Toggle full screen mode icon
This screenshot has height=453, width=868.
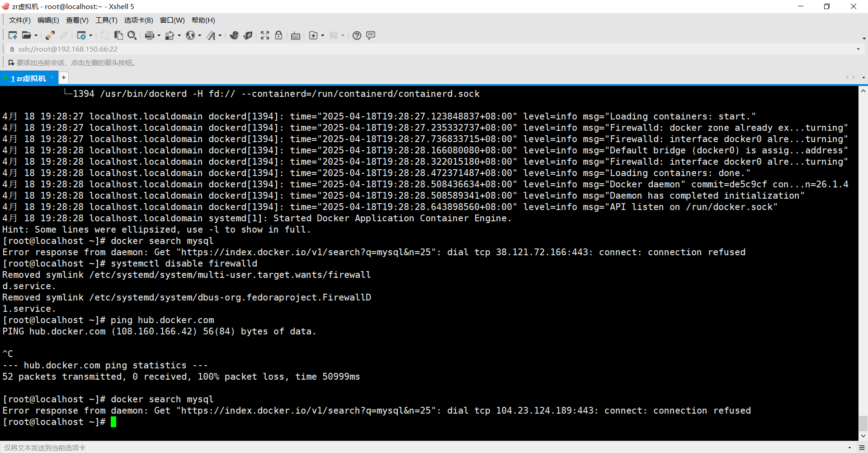point(265,35)
